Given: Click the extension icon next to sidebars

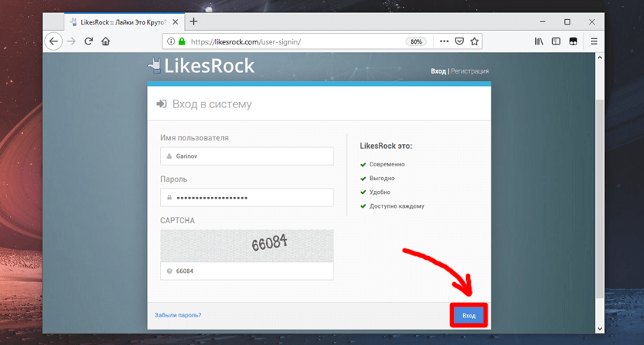Looking at the screenshot, I should pos(573,41).
